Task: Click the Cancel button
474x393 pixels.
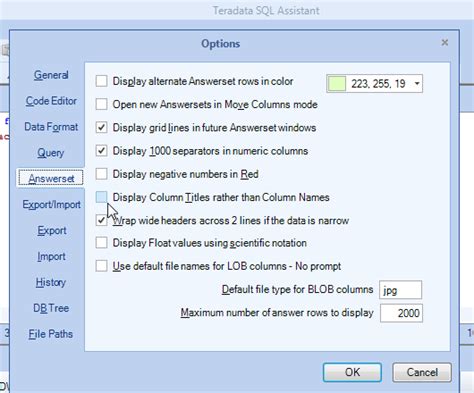Action: click(x=422, y=372)
